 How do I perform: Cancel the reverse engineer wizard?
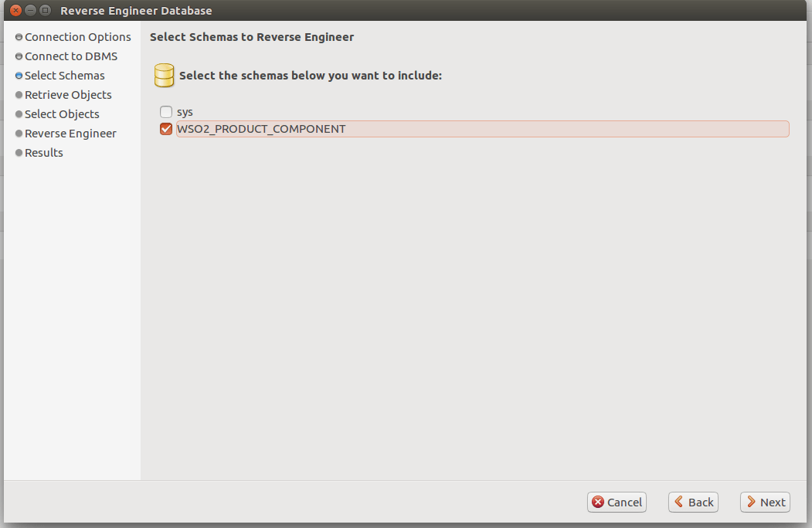[617, 502]
